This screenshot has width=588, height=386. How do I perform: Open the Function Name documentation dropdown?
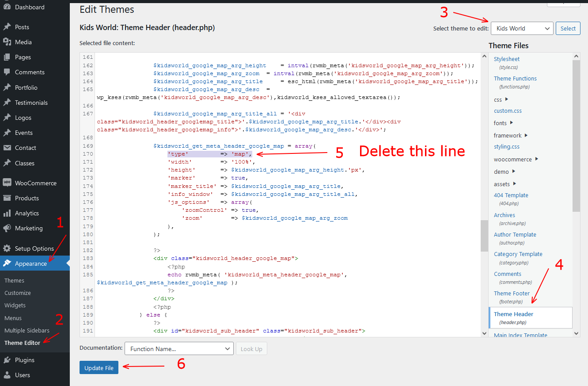click(x=179, y=349)
